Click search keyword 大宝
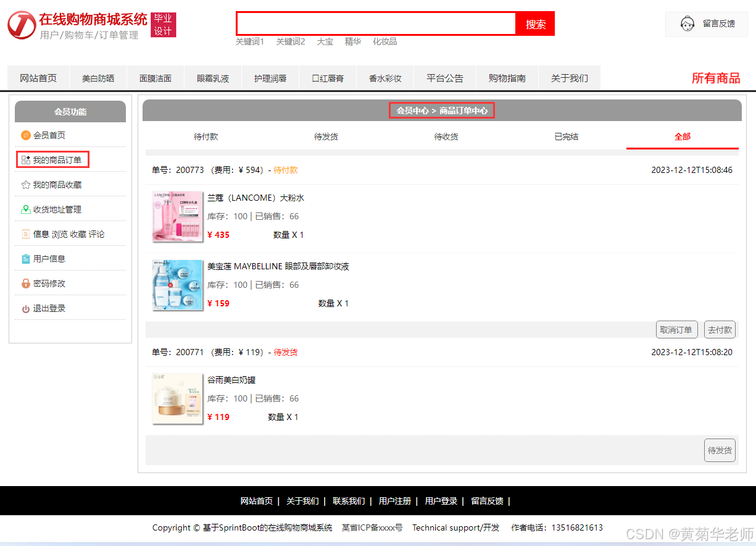 point(325,41)
